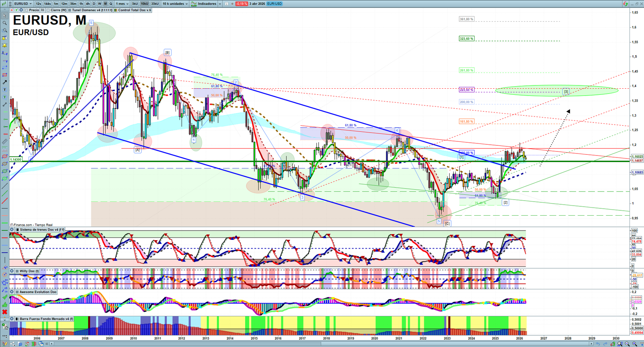Click the 1,14300 price label on the chart
Screen dimensions: 644x347
16,160
